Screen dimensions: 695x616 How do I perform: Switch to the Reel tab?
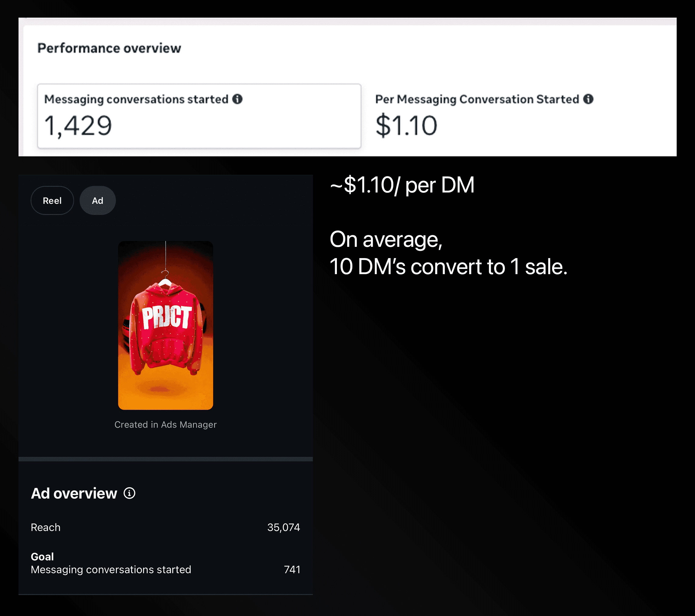(52, 201)
